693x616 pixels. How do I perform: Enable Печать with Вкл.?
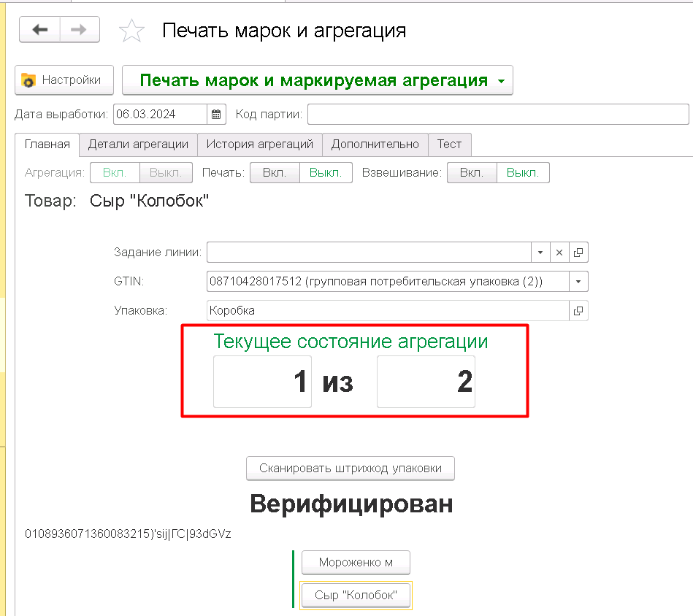(x=275, y=173)
